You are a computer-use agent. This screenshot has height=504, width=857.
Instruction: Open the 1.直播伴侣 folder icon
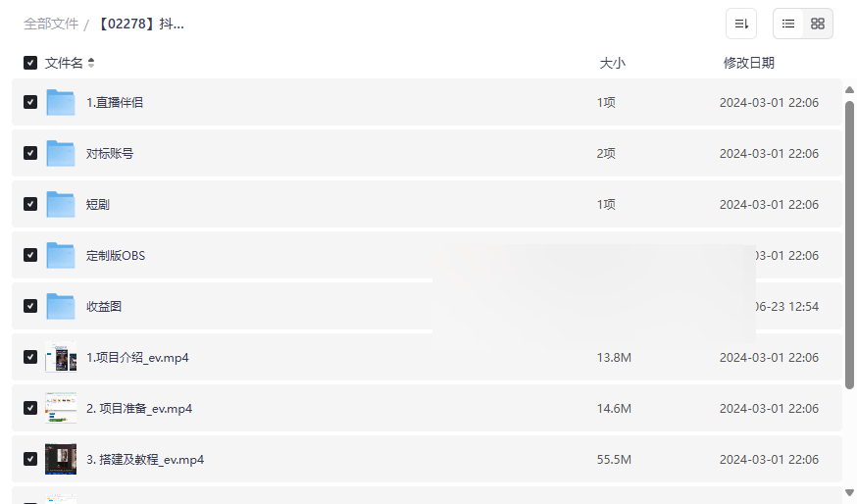pyautogui.click(x=61, y=102)
